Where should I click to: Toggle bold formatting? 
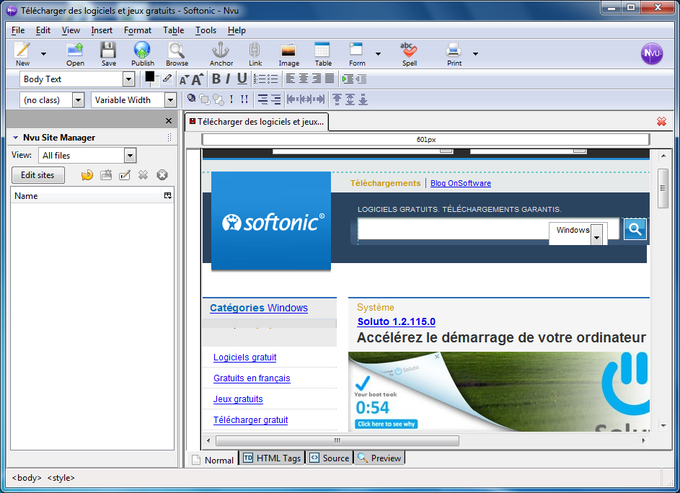click(216, 79)
